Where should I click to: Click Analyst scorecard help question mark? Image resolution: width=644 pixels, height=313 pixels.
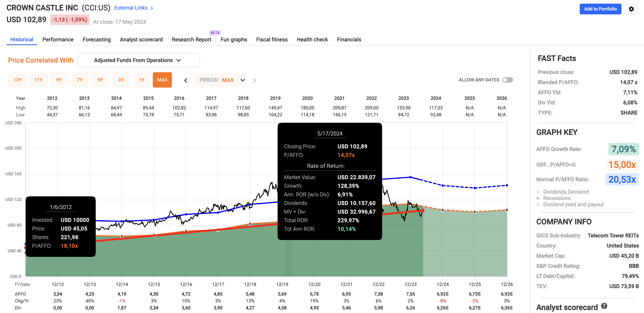(x=604, y=306)
